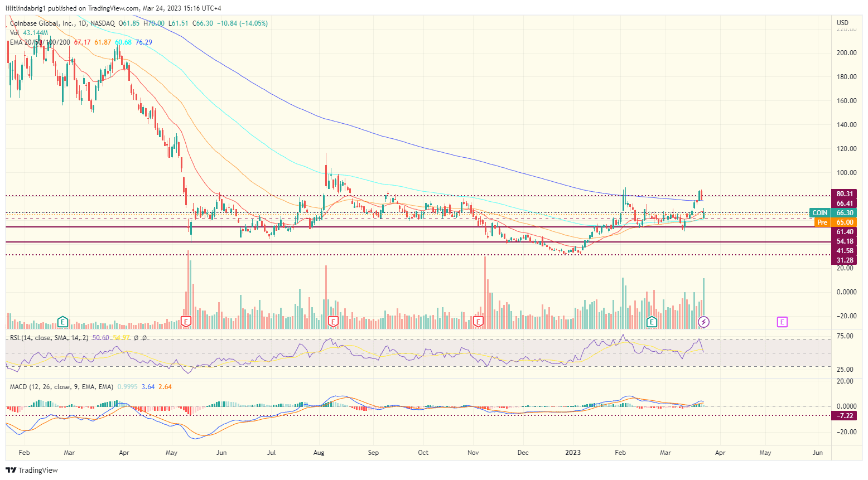Click the earnings "E" icon near 2023 label

tap(650, 322)
